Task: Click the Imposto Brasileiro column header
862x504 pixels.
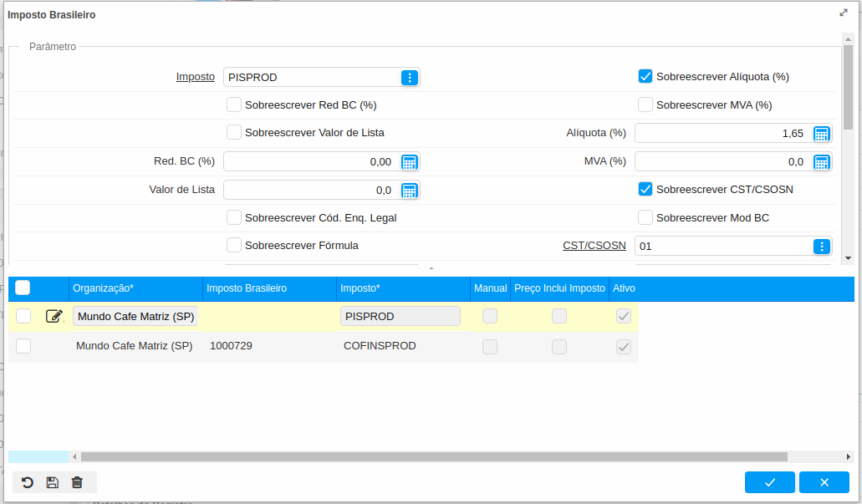Action: coord(247,288)
